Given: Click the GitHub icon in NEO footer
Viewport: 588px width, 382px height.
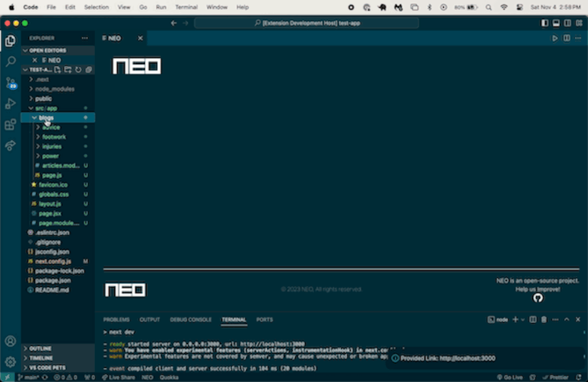Looking at the screenshot, I should pyautogui.click(x=538, y=298).
